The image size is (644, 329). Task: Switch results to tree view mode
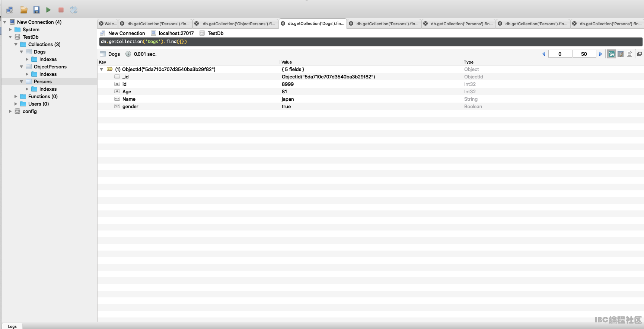click(612, 54)
